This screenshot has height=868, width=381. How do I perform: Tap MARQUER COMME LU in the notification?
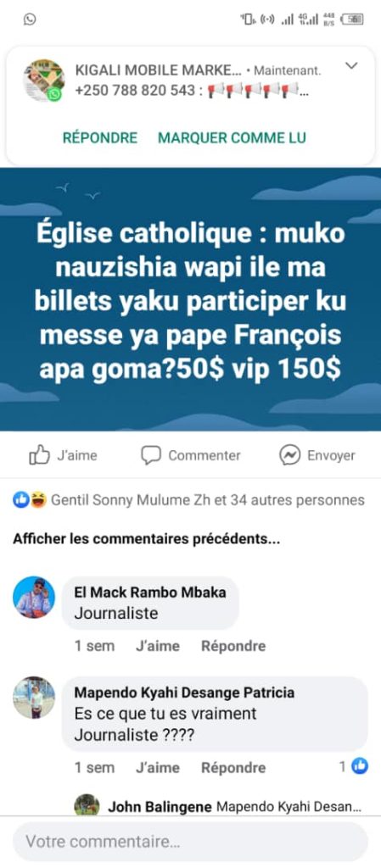pyautogui.click(x=232, y=137)
